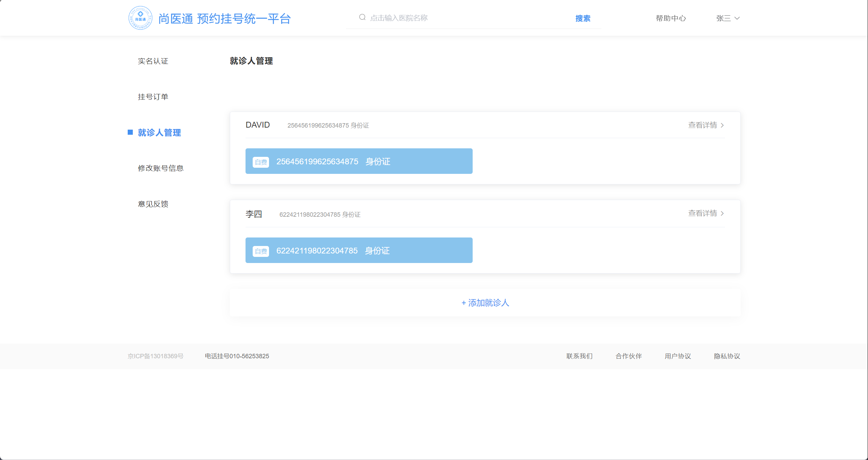Click 电话挂号010-56253825 in footer

coord(237,356)
